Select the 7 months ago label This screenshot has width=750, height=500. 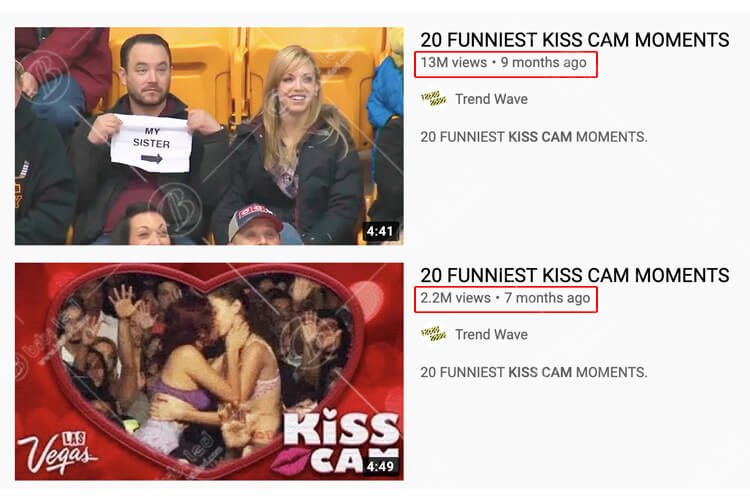pyautogui.click(x=547, y=298)
